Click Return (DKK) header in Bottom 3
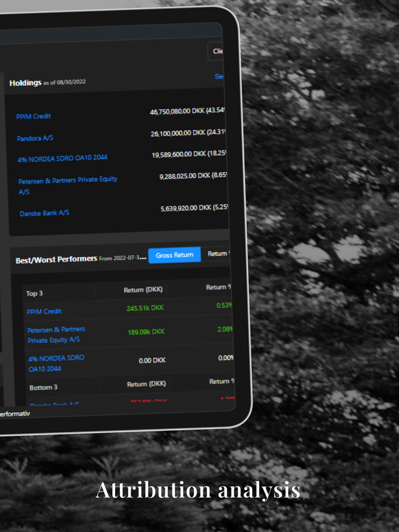The image size is (399, 532). coord(146,384)
